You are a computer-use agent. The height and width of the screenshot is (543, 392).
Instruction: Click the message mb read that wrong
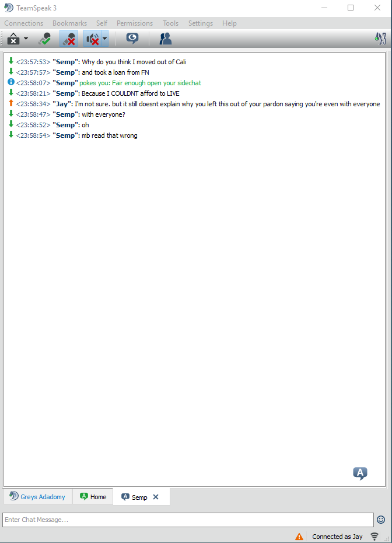(x=110, y=135)
